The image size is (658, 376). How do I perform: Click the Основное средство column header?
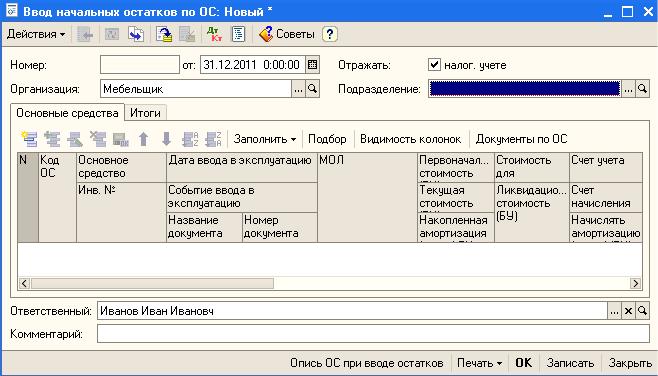click(x=122, y=168)
